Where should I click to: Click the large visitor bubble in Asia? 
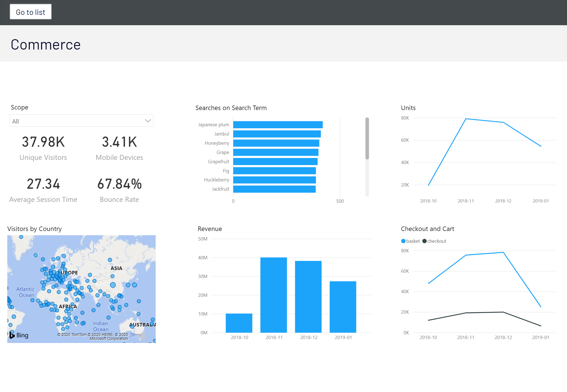pos(113,285)
